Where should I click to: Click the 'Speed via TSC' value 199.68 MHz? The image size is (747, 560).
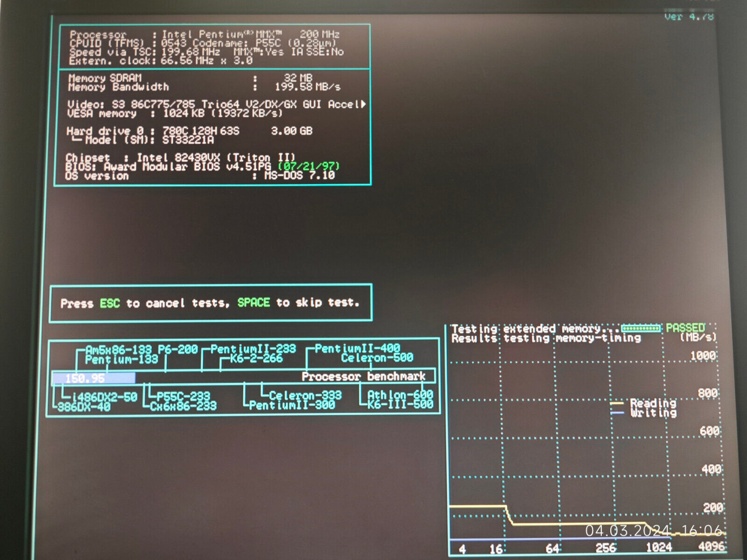point(190,52)
